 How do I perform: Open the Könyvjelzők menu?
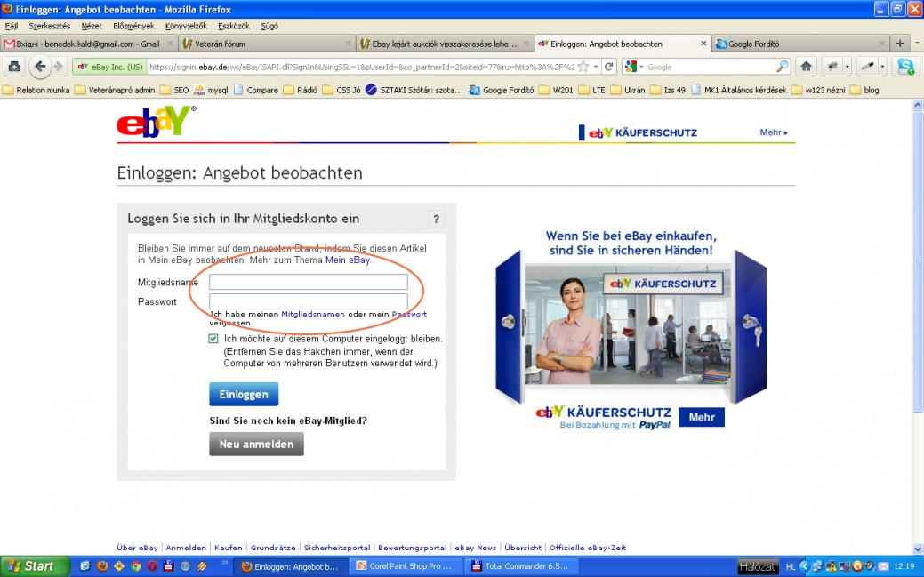(x=185, y=26)
